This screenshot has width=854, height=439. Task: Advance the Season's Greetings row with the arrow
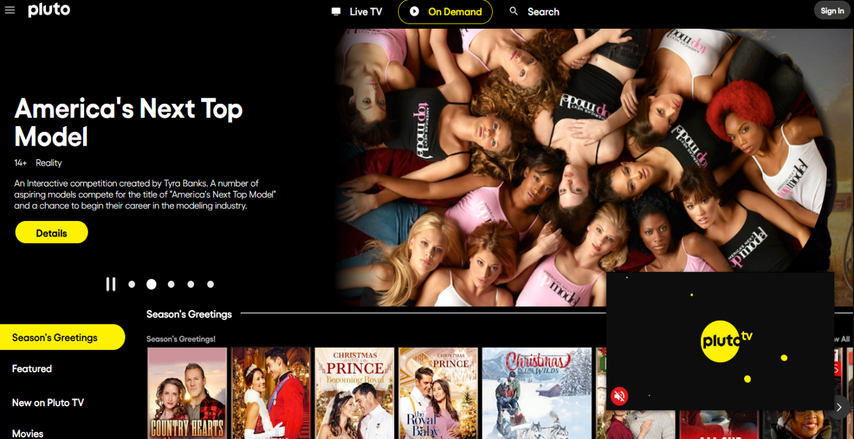click(839, 407)
